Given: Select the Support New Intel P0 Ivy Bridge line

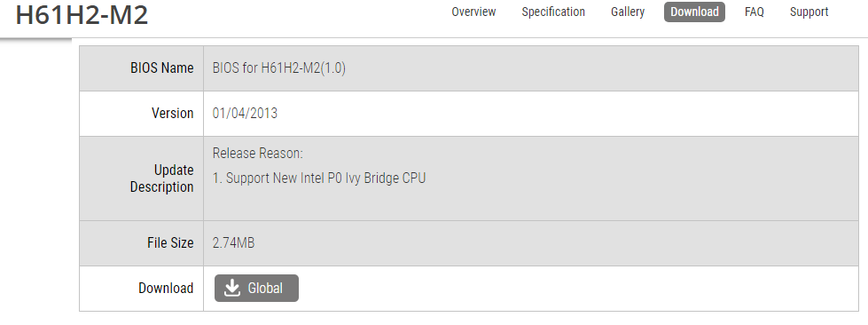Looking at the screenshot, I should pyautogui.click(x=319, y=178).
